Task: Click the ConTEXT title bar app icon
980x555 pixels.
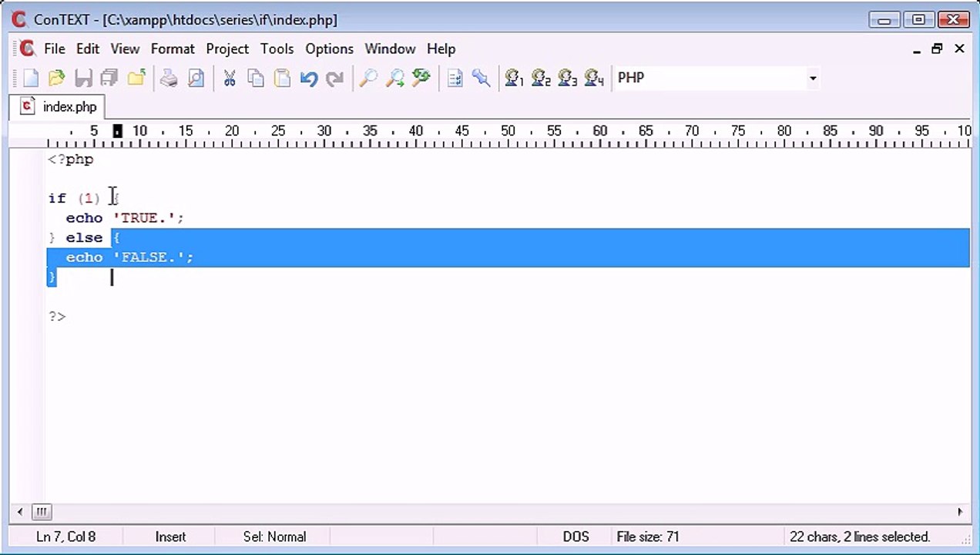Action: point(19,20)
